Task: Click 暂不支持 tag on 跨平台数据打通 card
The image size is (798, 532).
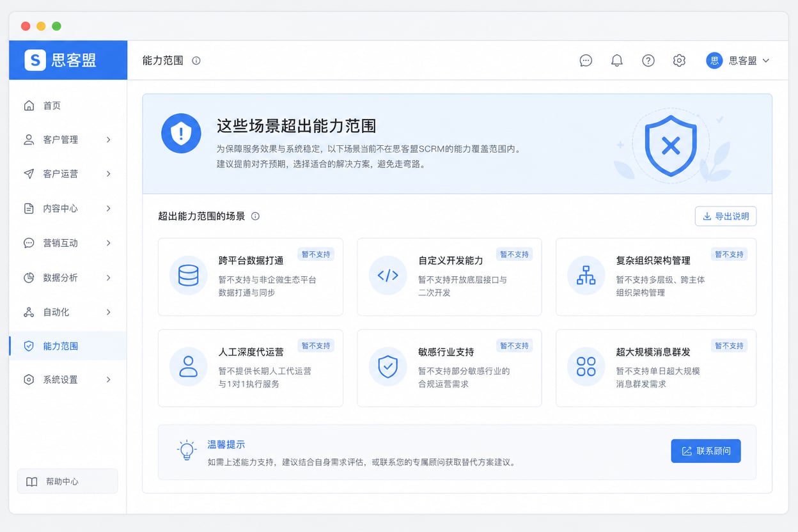Action: [x=316, y=254]
